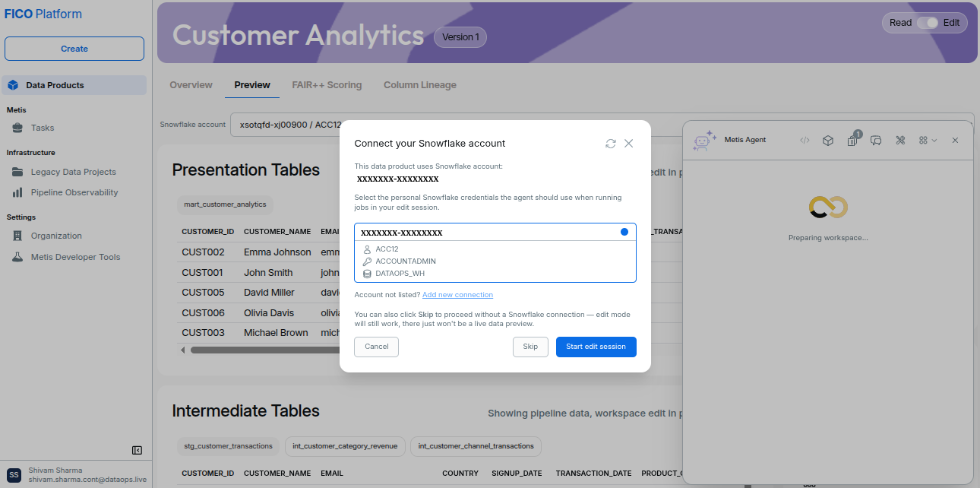Switch to the Column Lineage tab
Viewport: 980px width, 488px height.
click(420, 85)
